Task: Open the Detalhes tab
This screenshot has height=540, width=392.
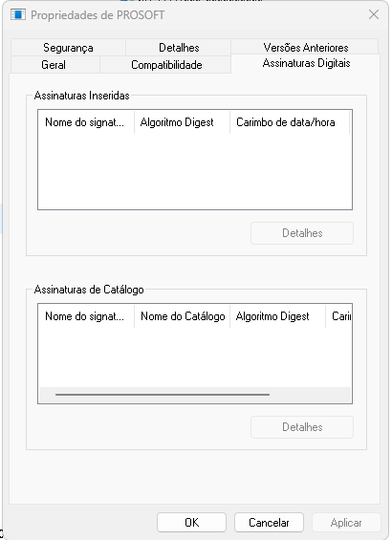Action: click(179, 48)
